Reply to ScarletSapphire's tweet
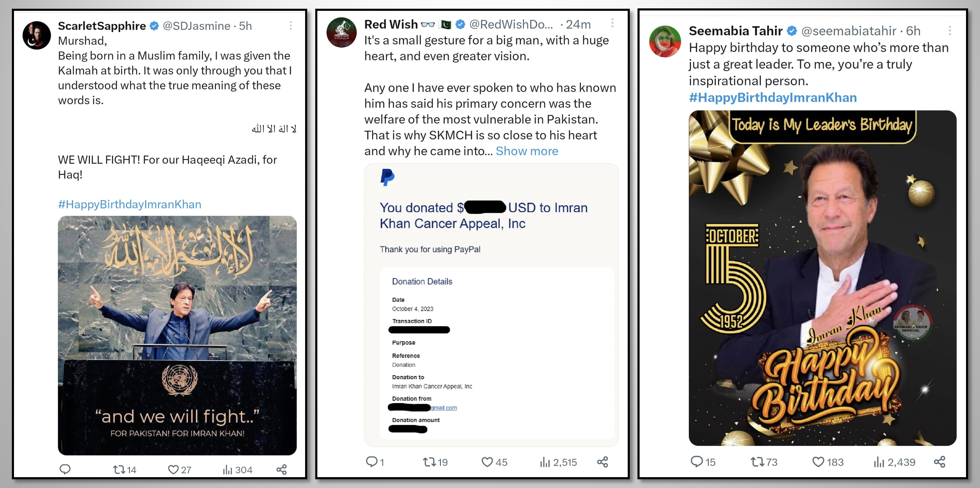 pos(65,469)
